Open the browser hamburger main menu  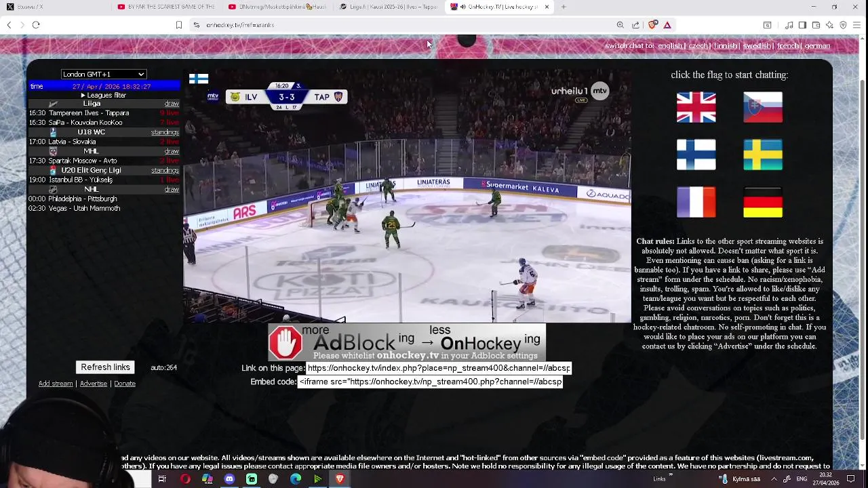coord(856,25)
